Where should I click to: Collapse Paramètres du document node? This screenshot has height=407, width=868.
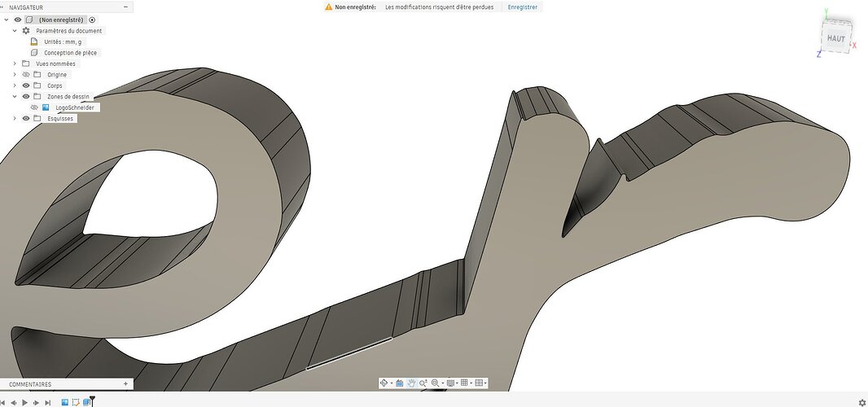coord(15,31)
